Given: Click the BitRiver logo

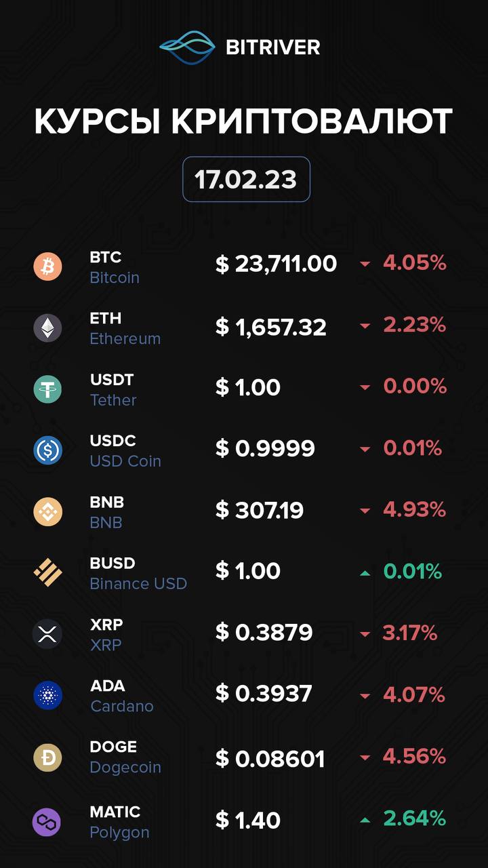Looking at the screenshot, I should 240,47.
